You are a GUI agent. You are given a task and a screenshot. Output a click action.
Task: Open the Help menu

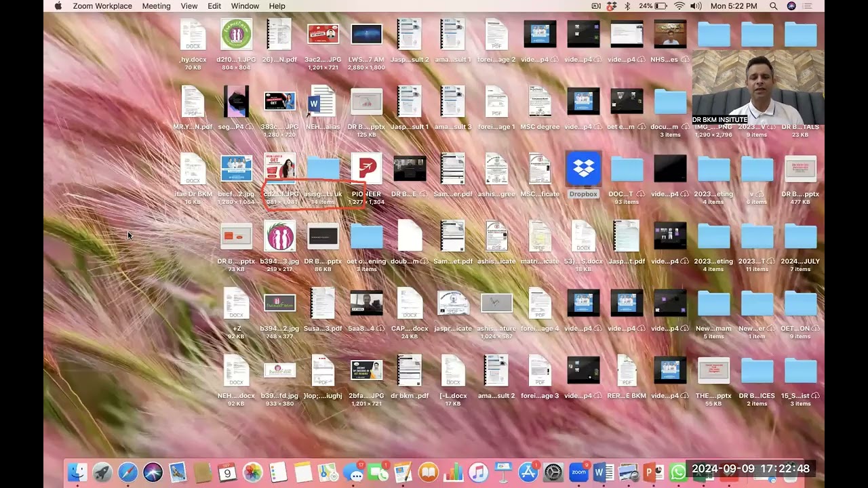277,6
